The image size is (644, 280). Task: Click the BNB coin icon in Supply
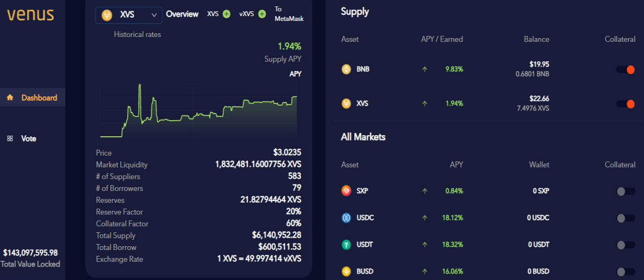(x=346, y=69)
